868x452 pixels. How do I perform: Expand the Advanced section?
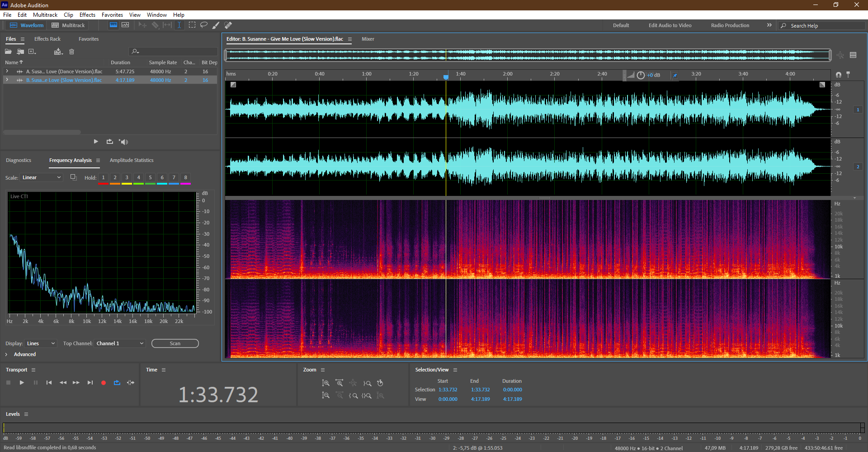[x=7, y=354]
